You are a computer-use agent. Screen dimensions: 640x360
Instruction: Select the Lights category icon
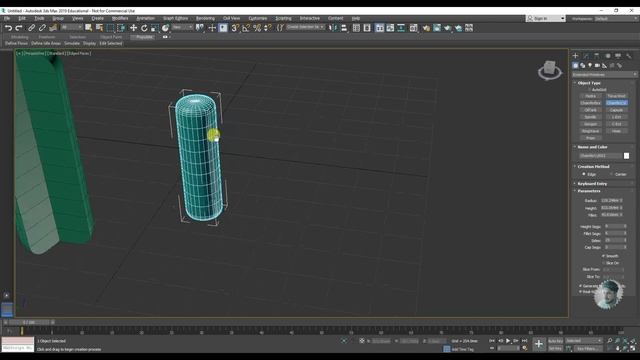(590, 65)
